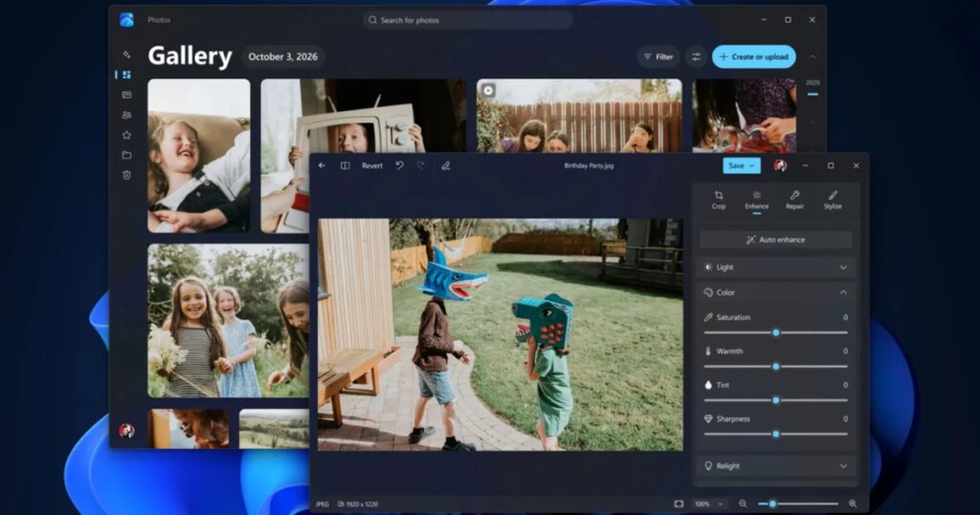Screen dimensions: 980x515
Task: Click the magnifier icon in the search box
Action: (x=372, y=20)
